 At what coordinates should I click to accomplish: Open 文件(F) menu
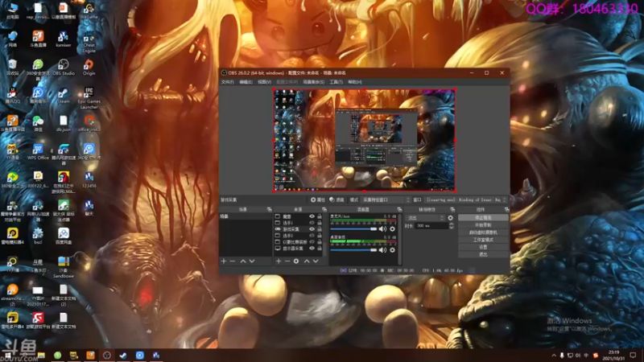[228, 82]
